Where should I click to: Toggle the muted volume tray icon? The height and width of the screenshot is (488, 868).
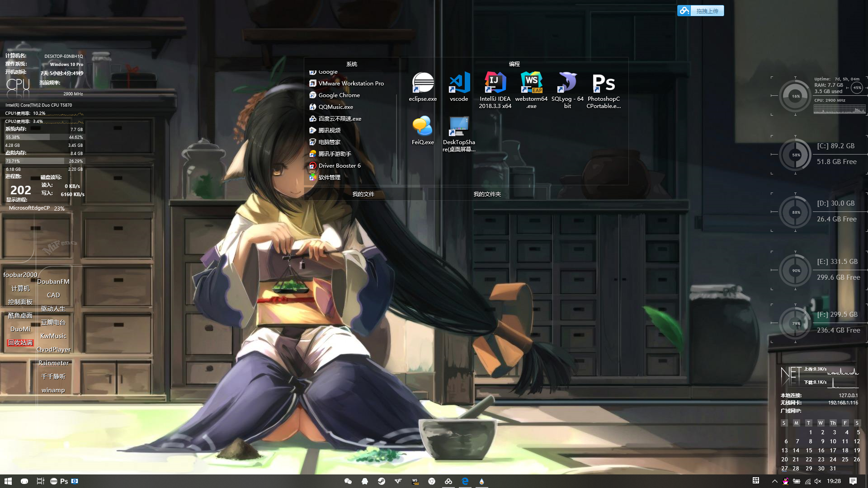818,481
